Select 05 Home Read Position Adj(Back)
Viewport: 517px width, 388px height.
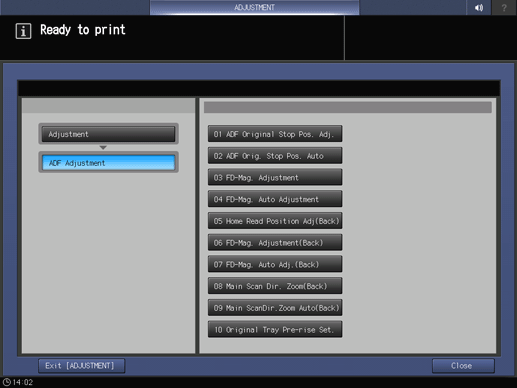tap(275, 221)
